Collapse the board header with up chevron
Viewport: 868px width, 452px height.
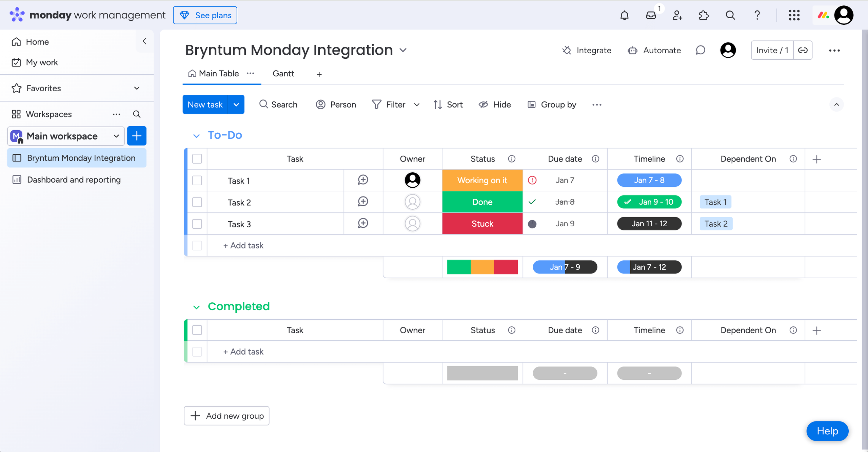point(836,105)
